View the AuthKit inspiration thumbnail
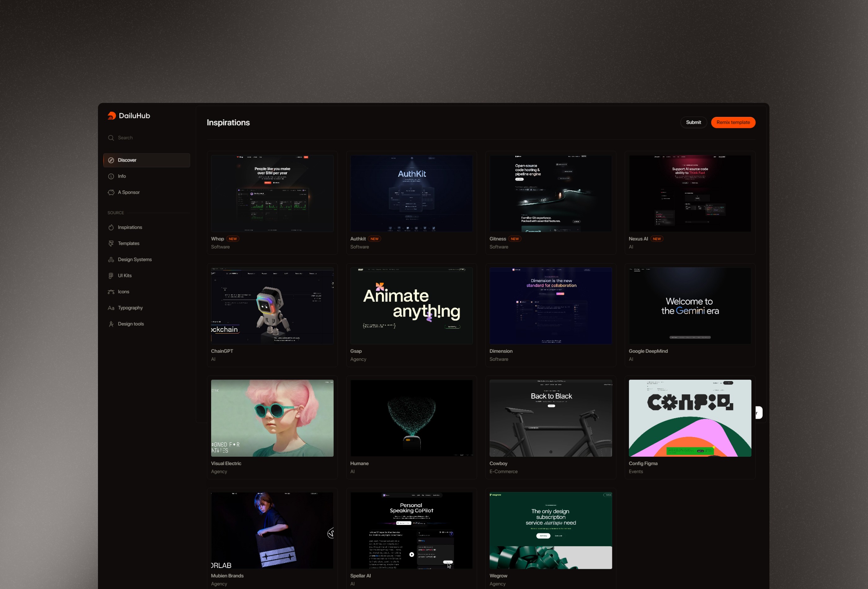868x589 pixels. 411,193
